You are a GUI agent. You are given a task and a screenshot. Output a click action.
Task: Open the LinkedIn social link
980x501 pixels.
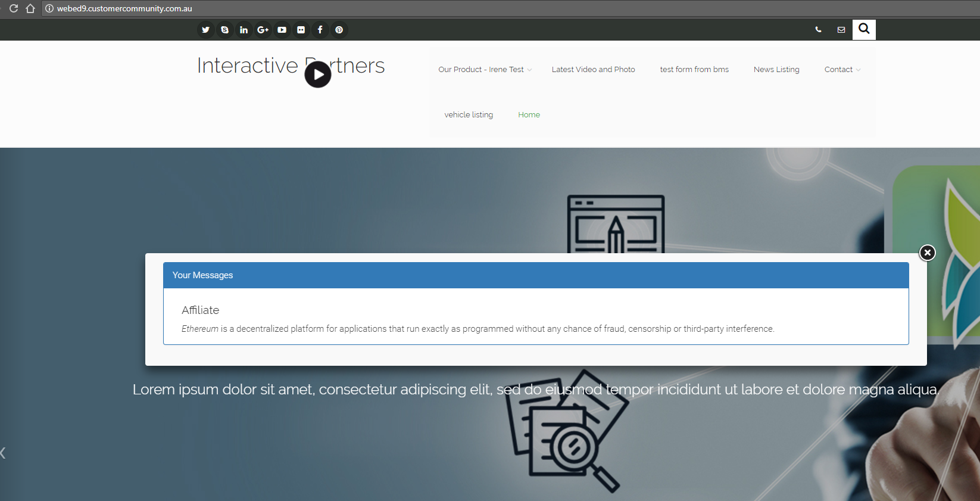pyautogui.click(x=244, y=30)
